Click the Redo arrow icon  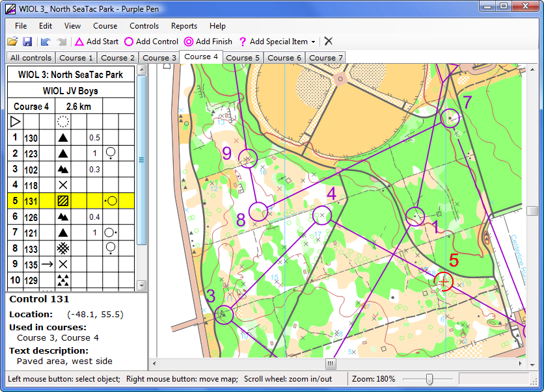coord(61,42)
